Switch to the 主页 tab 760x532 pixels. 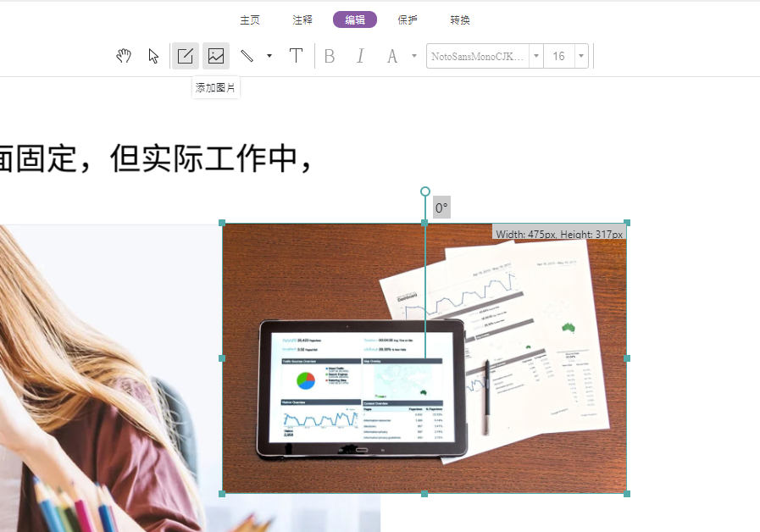(x=250, y=19)
